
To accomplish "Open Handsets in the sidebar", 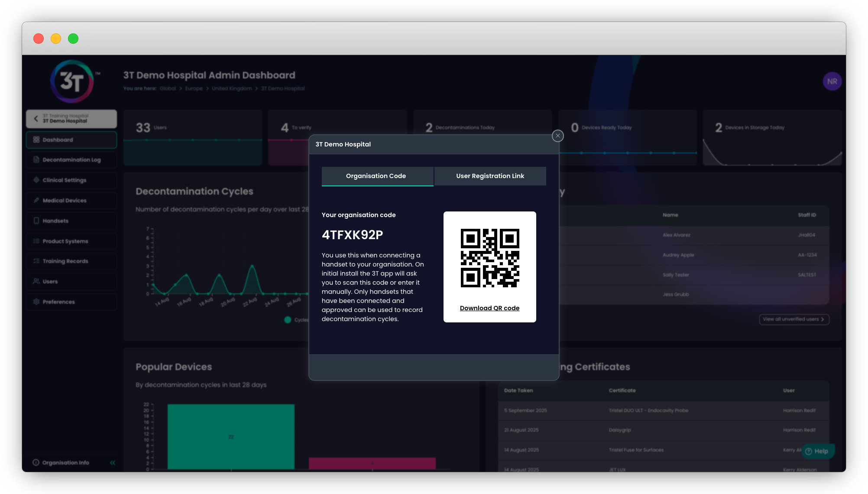I will point(71,221).
